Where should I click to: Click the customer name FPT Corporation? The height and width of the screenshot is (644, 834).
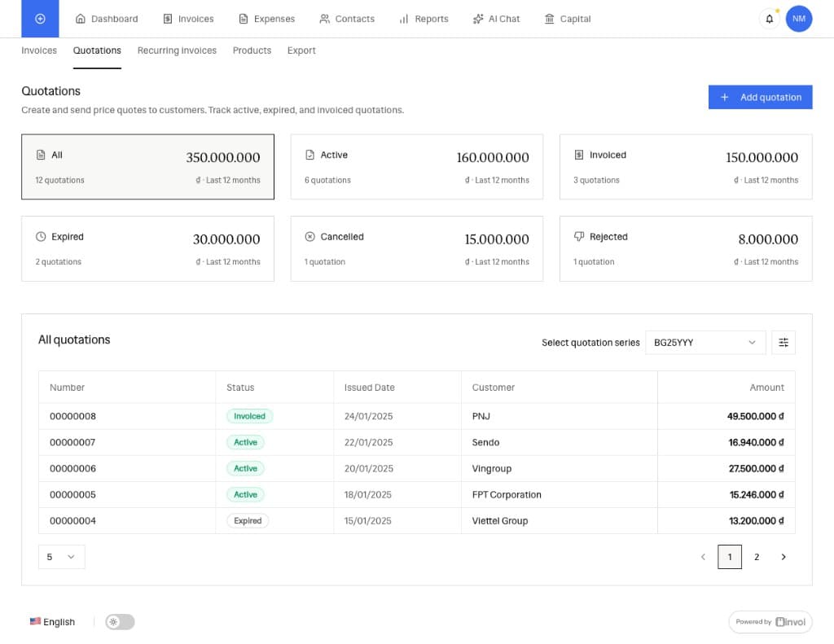tap(507, 494)
